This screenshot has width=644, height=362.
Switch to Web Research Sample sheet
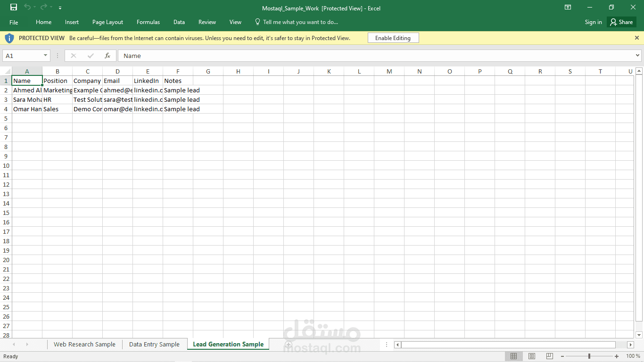84,345
